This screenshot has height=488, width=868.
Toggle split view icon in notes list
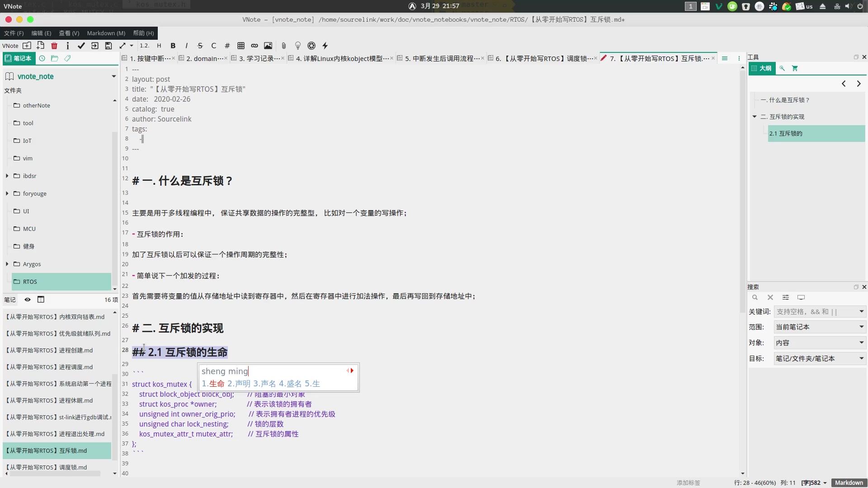(x=41, y=300)
